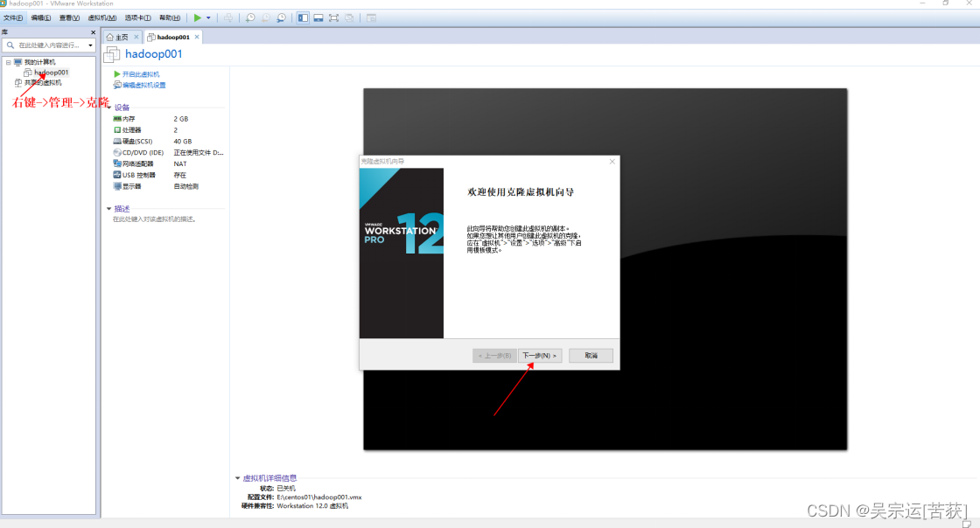Click the 硬盘(SCSI) hard disk icon
Viewport: 980px width, 528px height.
coord(117,141)
